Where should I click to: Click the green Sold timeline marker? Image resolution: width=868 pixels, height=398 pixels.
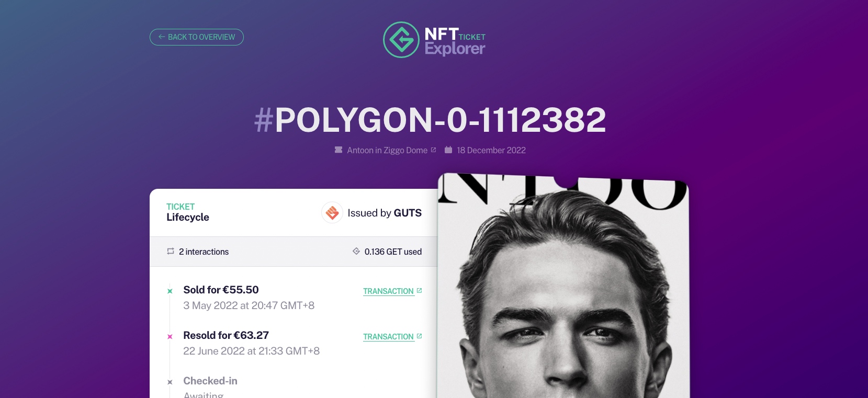point(170,291)
